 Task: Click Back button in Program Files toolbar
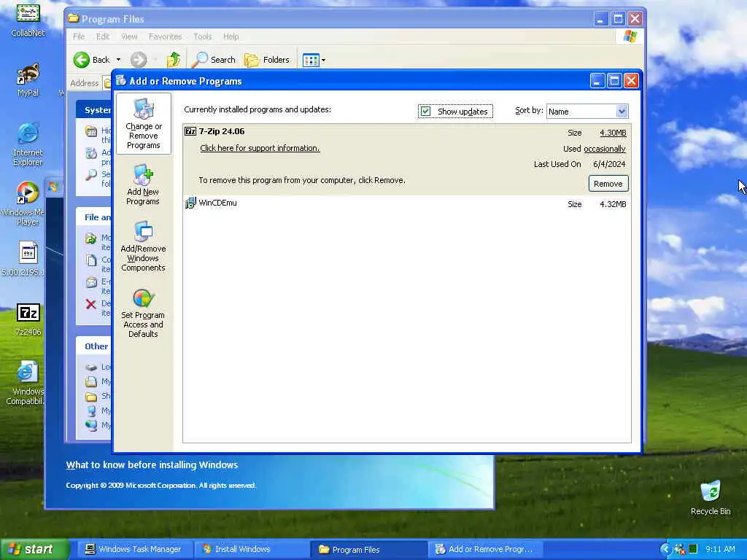[92, 60]
